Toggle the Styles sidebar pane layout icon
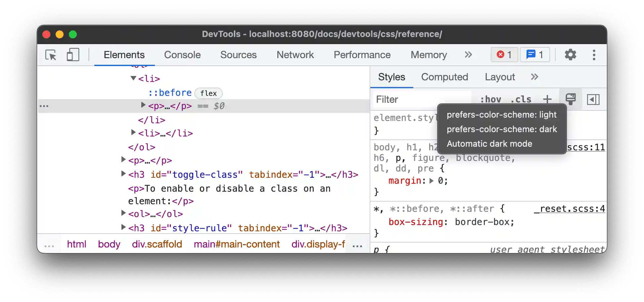Screen dimensions: 644x302 [593, 99]
